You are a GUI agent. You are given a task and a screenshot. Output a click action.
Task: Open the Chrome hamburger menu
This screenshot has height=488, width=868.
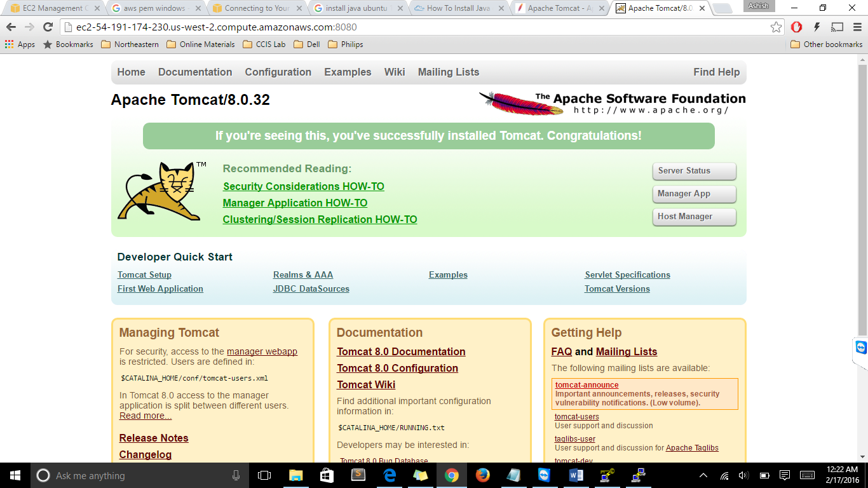tap(857, 27)
